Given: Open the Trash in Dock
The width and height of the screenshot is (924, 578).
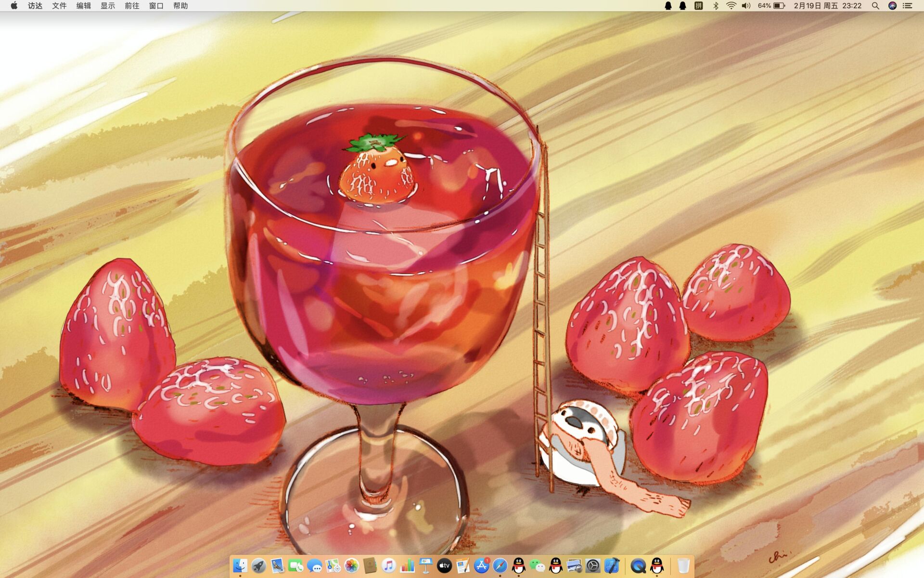Looking at the screenshot, I should pos(683,565).
